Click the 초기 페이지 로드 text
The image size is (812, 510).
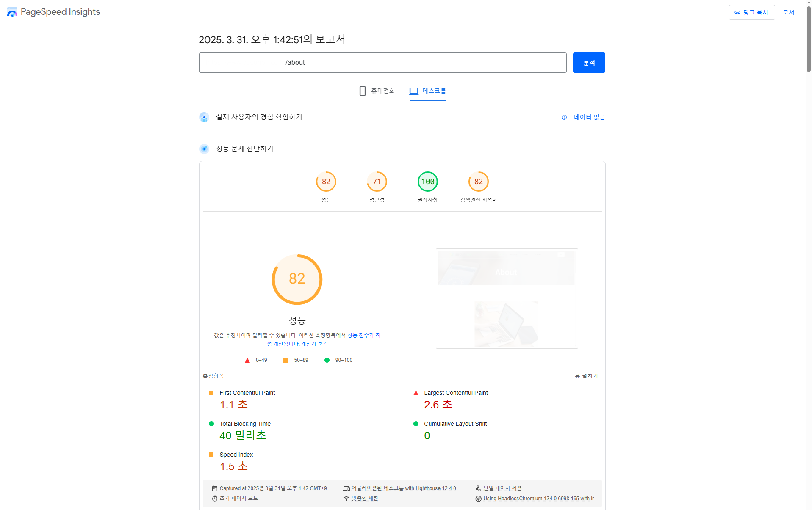coord(239,499)
